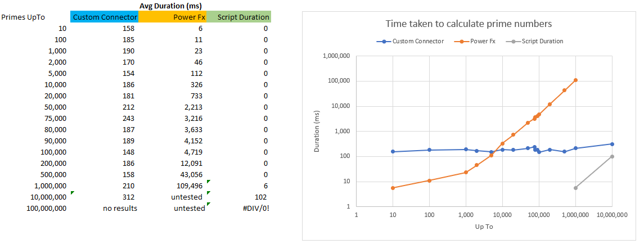
Task: Select Custom Connector value '170'
Action: pyautogui.click(x=129, y=62)
